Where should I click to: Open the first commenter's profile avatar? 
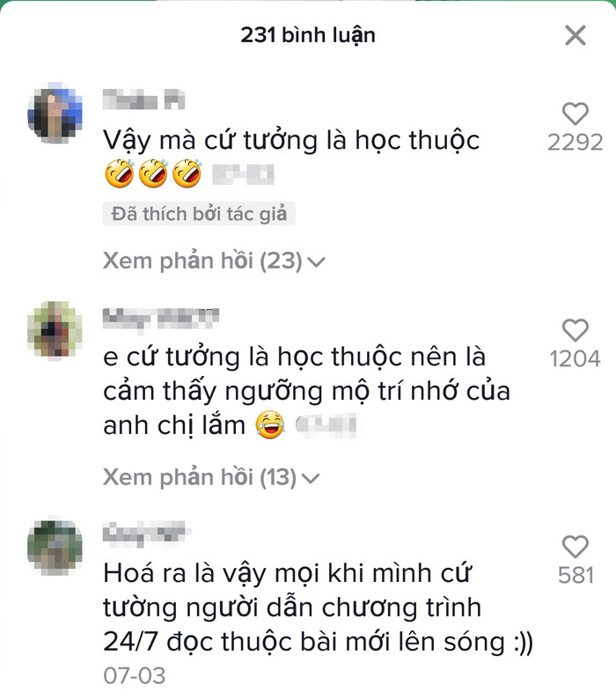pyautogui.click(x=55, y=113)
